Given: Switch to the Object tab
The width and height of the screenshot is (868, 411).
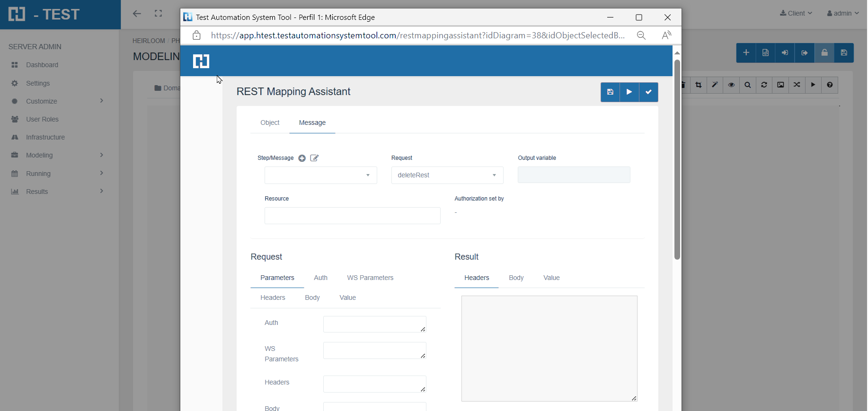Looking at the screenshot, I should tap(270, 123).
